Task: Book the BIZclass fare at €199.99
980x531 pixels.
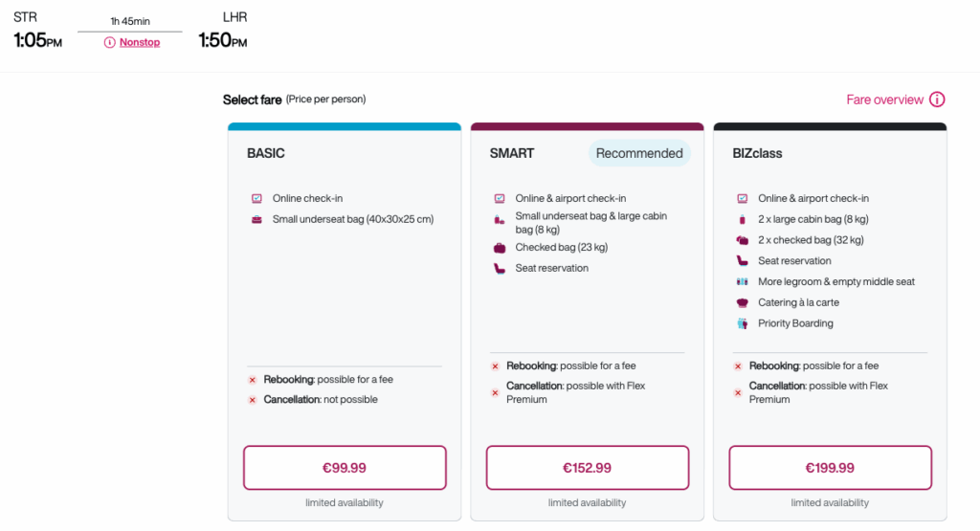Action: pyautogui.click(x=830, y=468)
